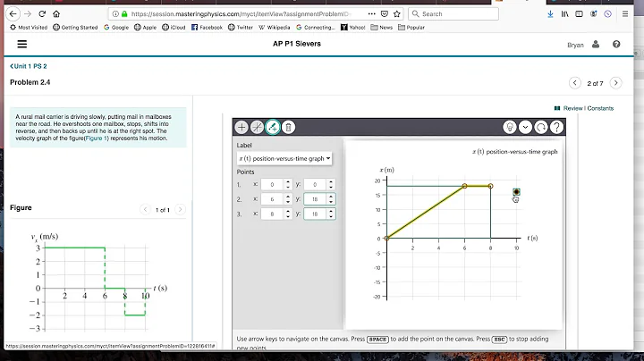644x361 pixels.
Task: Open the News bookmarks folder
Action: pyautogui.click(x=382, y=28)
